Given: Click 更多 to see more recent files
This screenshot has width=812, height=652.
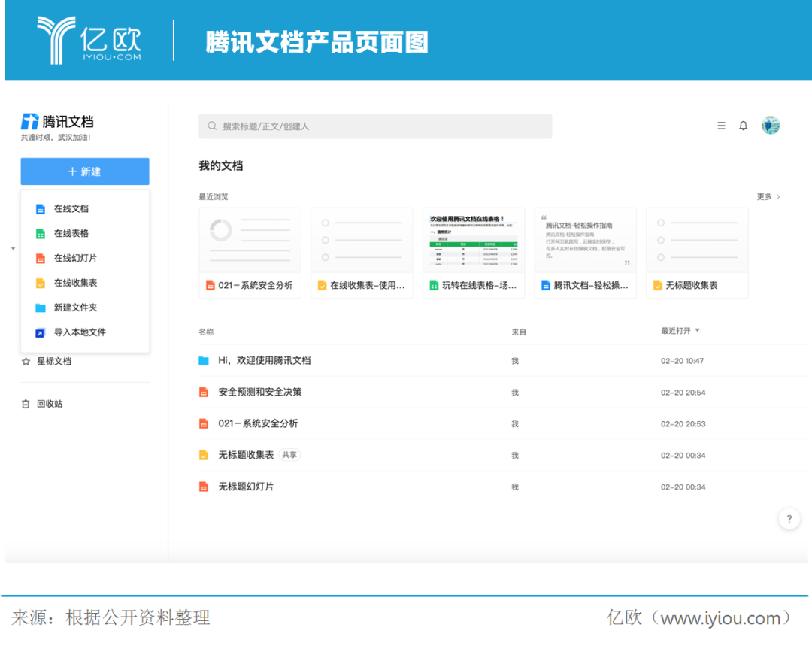Looking at the screenshot, I should click(765, 197).
